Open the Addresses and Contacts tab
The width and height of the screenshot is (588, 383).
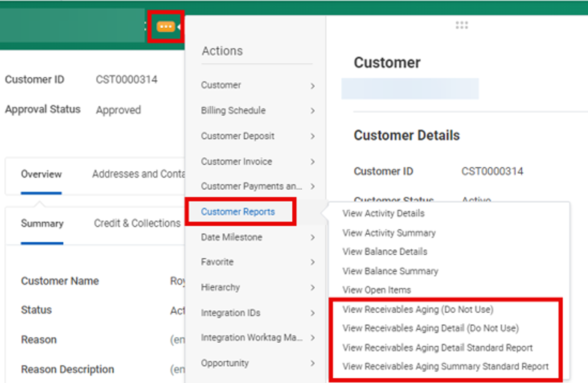coord(138,174)
